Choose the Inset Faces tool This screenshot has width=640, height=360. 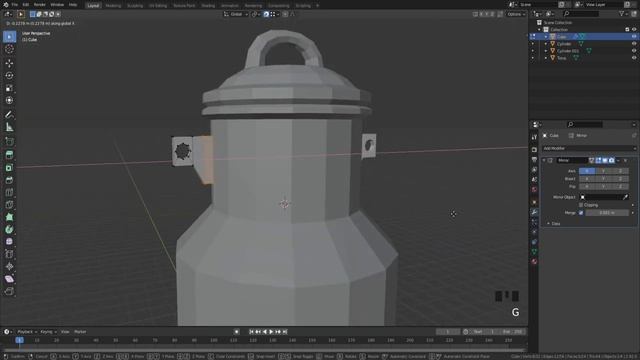point(9,168)
